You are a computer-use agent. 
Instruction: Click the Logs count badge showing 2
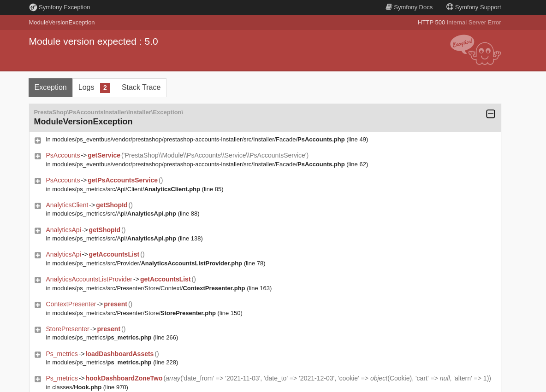click(x=105, y=88)
